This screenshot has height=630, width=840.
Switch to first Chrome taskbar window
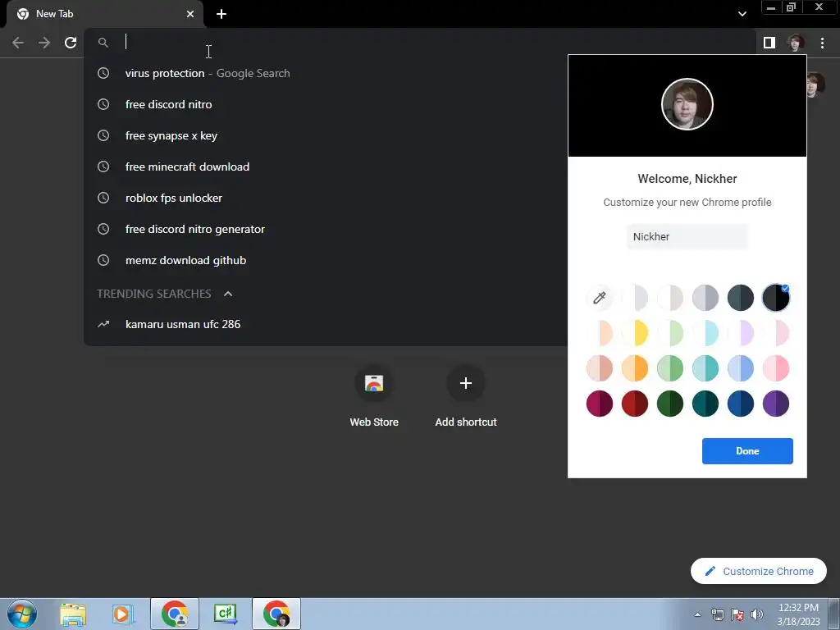[175, 614]
